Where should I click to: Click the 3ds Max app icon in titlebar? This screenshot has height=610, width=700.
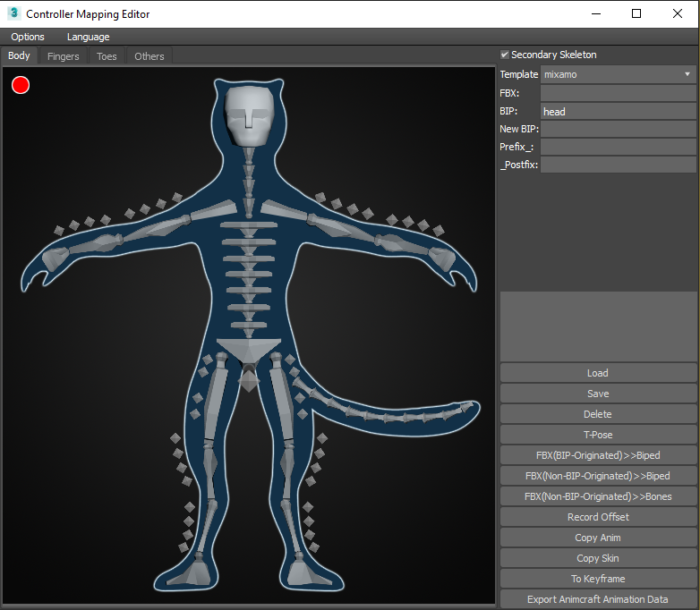click(x=13, y=13)
